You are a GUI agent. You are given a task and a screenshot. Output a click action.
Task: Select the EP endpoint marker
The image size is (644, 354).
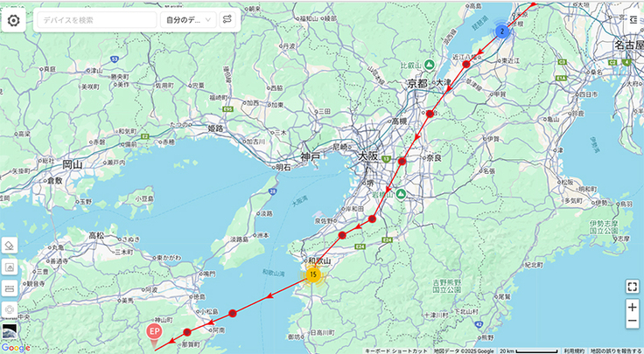coord(155,331)
